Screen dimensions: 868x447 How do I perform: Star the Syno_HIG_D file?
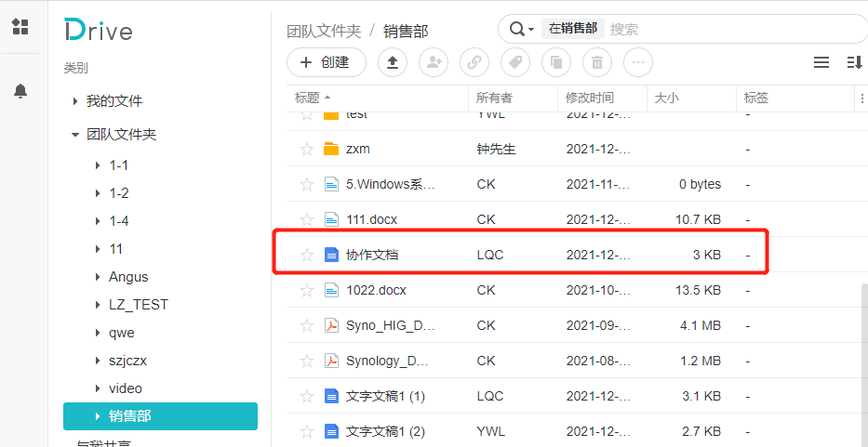point(307,325)
